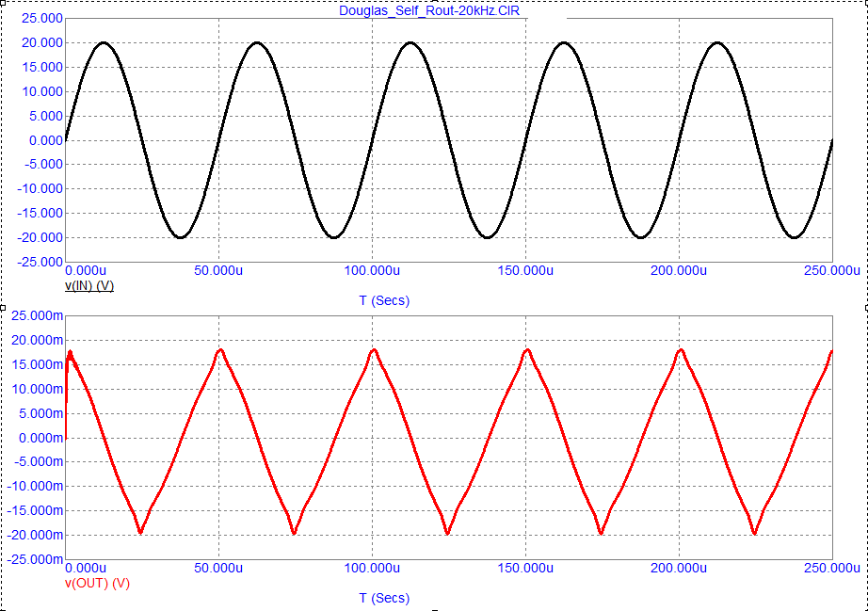Click the 15.000 value on the v(IN) axis
The height and width of the screenshot is (611, 868).
coord(42,67)
